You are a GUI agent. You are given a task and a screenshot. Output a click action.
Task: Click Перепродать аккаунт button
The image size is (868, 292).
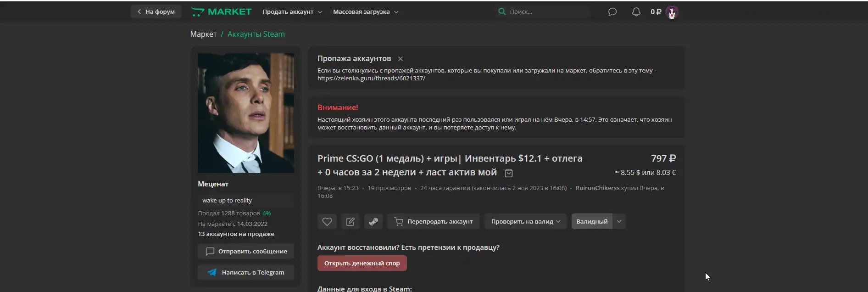tap(434, 222)
